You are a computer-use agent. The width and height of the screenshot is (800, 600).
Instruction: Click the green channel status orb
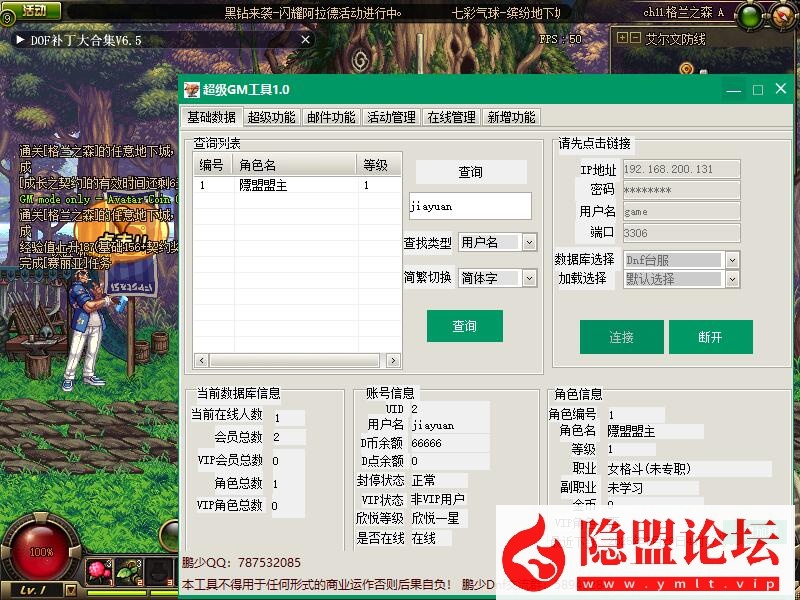(748, 15)
